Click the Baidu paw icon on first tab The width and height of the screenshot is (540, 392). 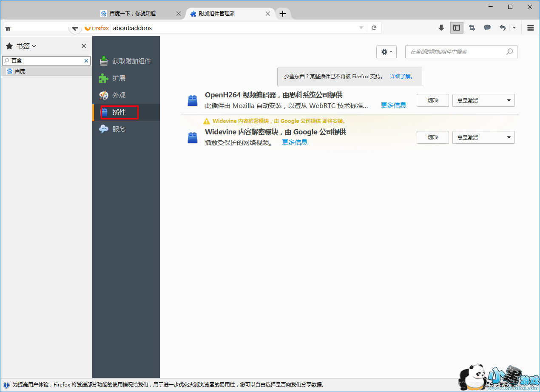tap(103, 14)
